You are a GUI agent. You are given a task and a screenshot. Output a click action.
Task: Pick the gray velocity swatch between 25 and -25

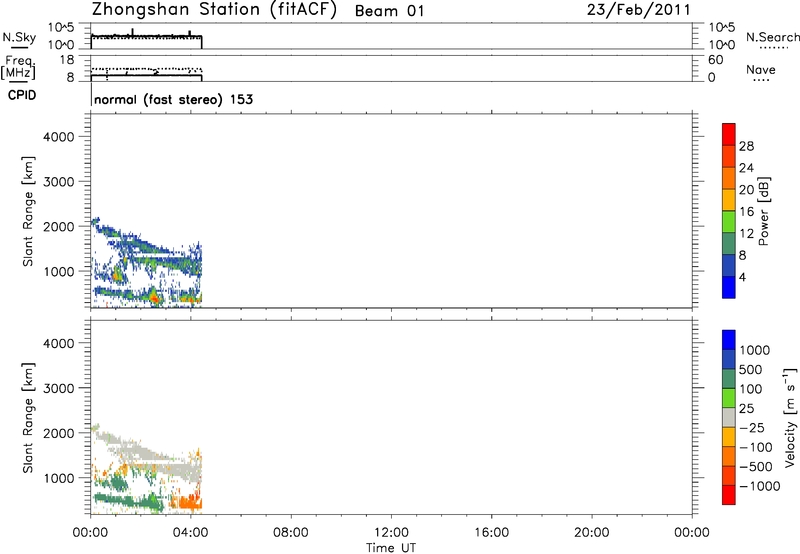point(729,417)
